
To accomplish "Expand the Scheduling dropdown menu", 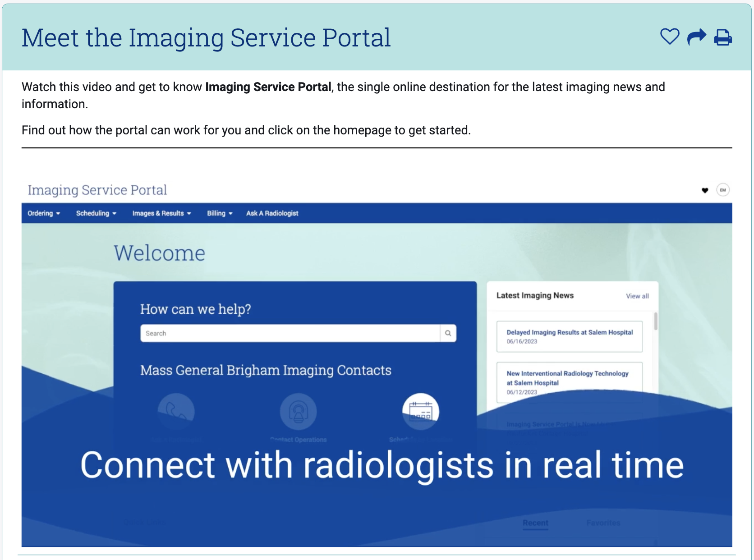I will pos(96,213).
